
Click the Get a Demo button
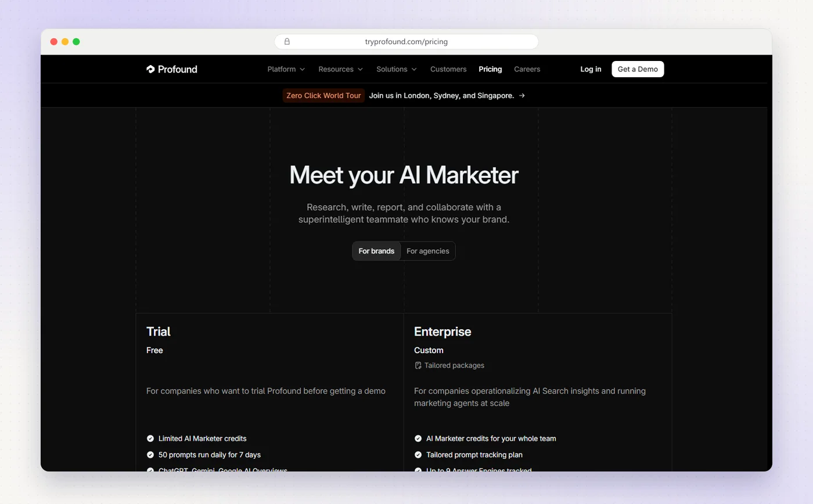pyautogui.click(x=638, y=69)
